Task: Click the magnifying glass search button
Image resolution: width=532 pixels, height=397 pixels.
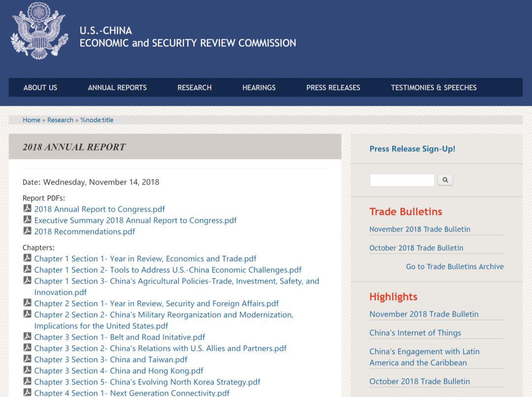Action: coord(445,180)
